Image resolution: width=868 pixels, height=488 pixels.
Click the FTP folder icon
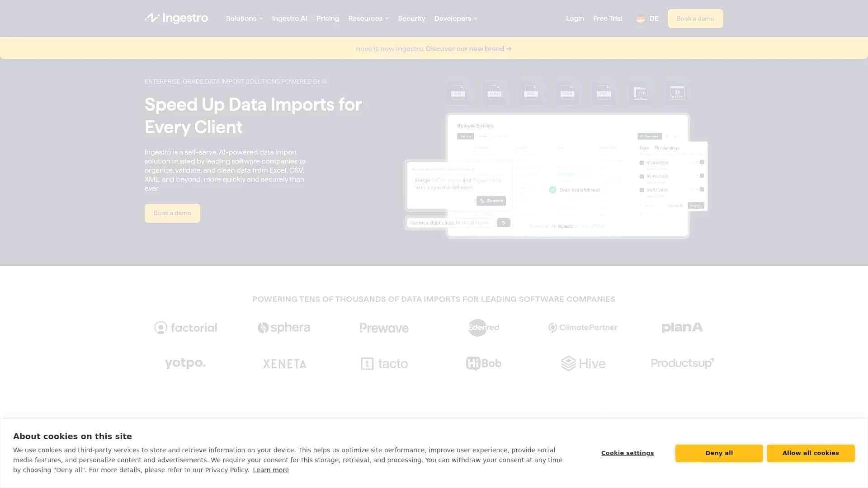click(x=641, y=93)
